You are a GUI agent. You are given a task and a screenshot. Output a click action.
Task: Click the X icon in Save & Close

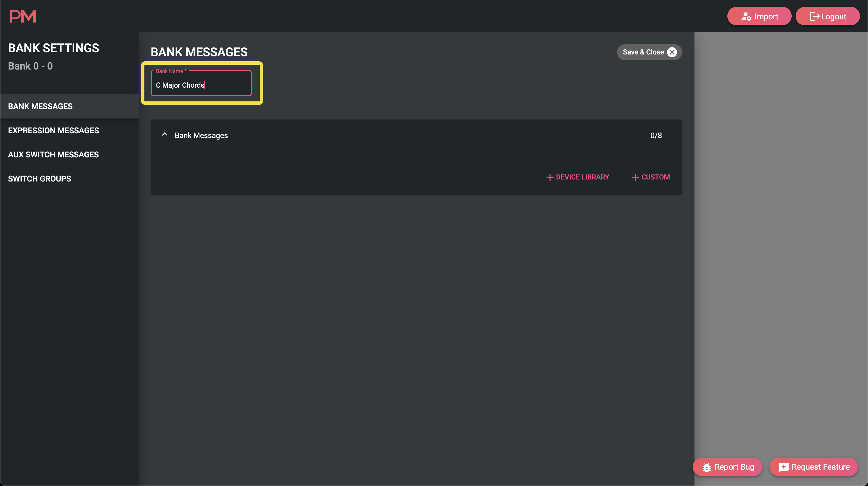pos(672,52)
